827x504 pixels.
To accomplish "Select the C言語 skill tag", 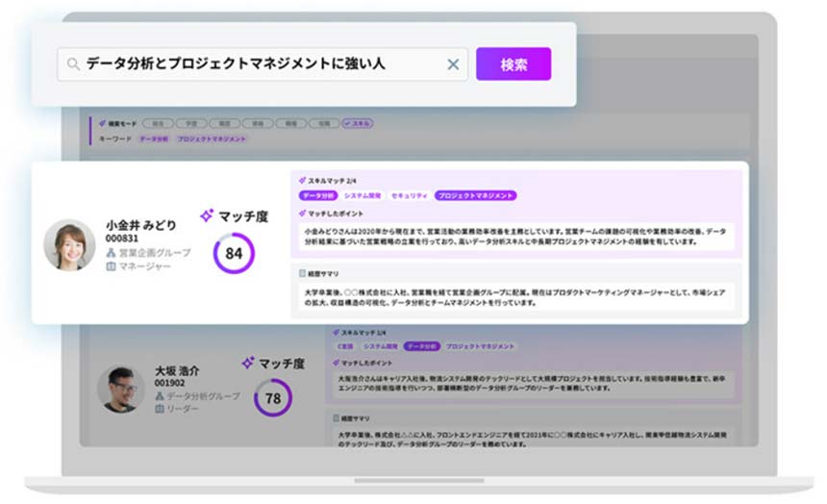I will [x=345, y=346].
